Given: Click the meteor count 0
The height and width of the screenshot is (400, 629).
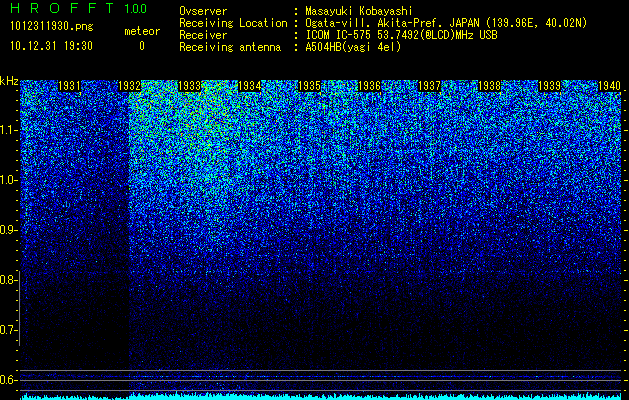Looking at the screenshot, I should (142, 47).
